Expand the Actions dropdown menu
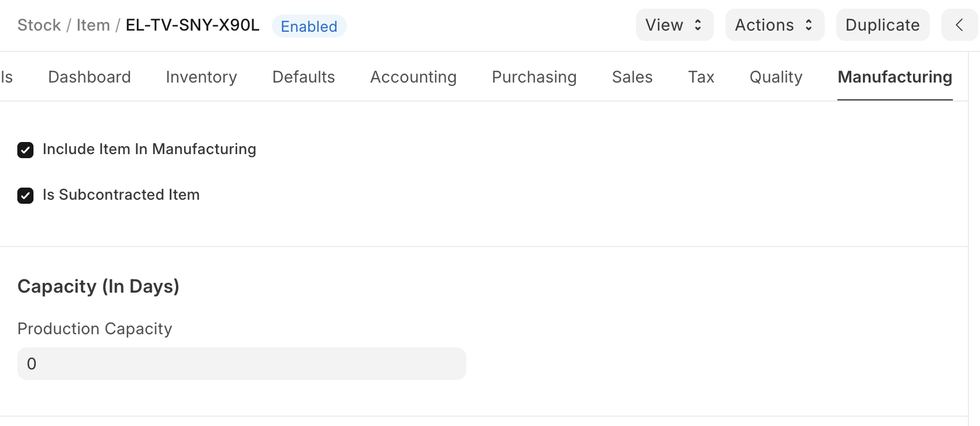This screenshot has width=980, height=426. point(774,25)
